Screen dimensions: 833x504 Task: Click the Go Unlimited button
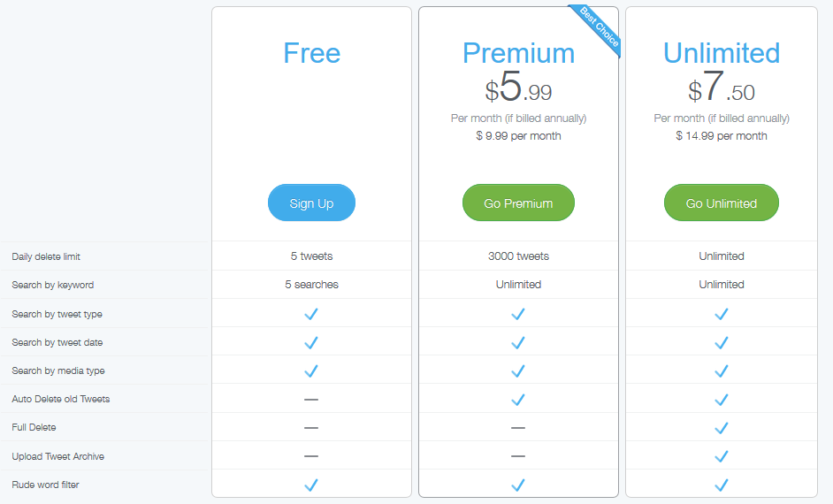coord(722,202)
